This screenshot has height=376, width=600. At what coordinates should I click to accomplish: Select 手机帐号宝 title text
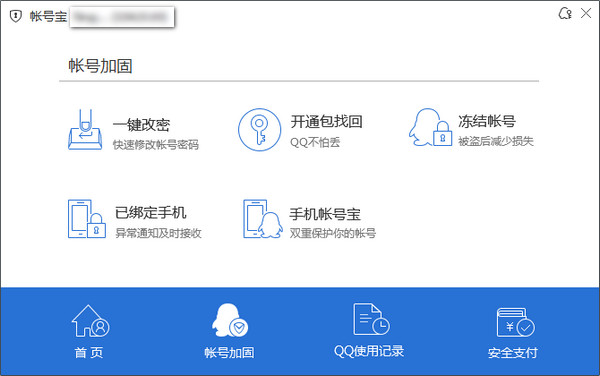click(x=325, y=214)
